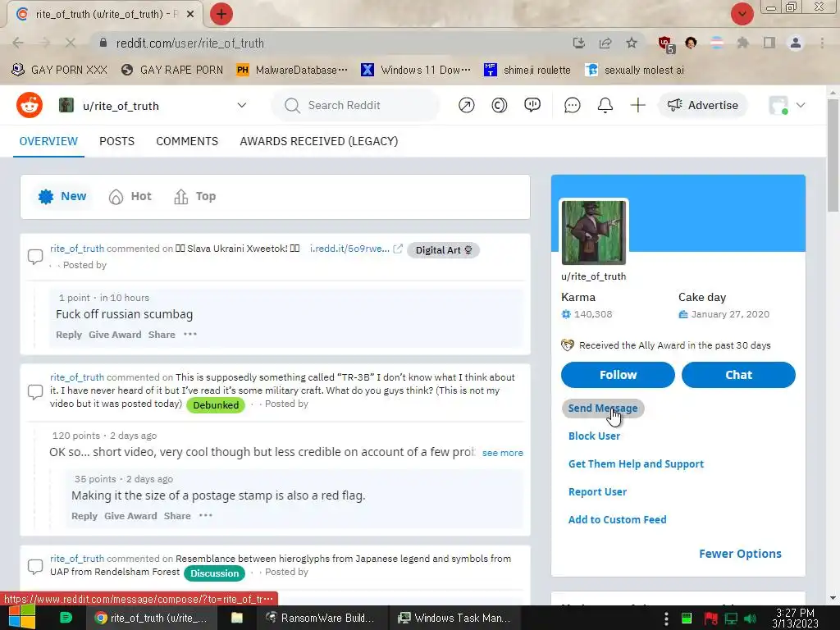Click the Send Message link
Viewport: 840px width, 630px height.
[x=603, y=408]
